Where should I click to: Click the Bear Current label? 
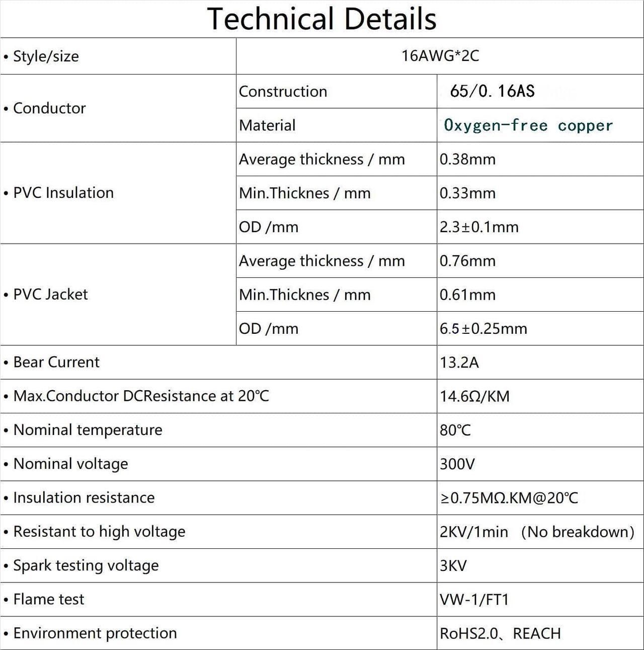[56, 362]
